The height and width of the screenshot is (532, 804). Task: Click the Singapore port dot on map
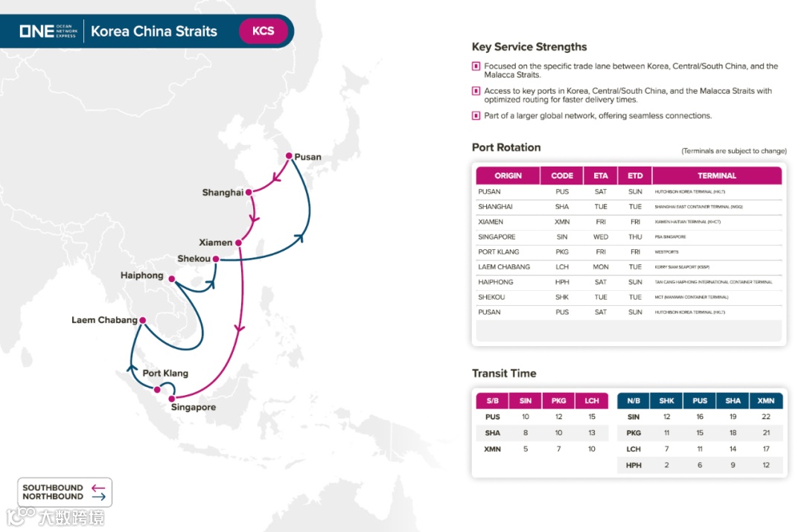pos(172,398)
